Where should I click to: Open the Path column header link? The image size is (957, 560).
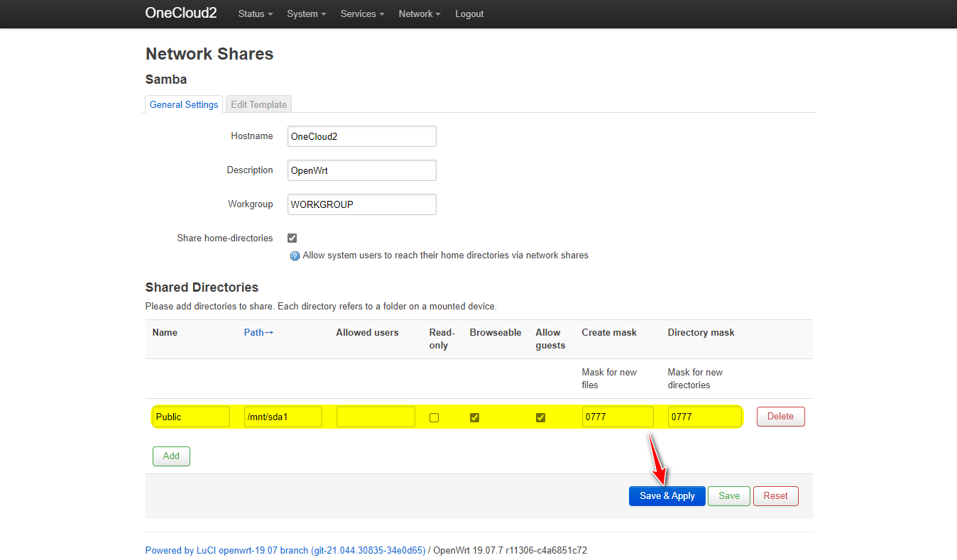(x=258, y=332)
